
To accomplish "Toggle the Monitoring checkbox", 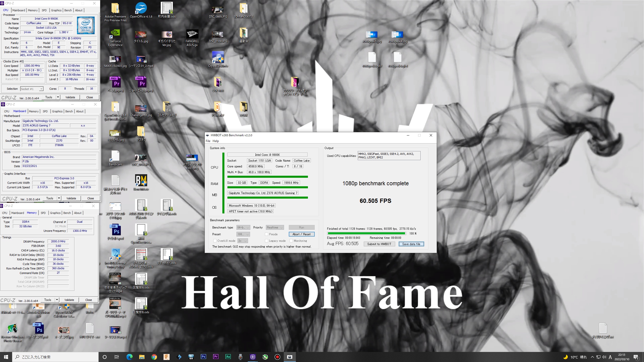I will [291, 241].
